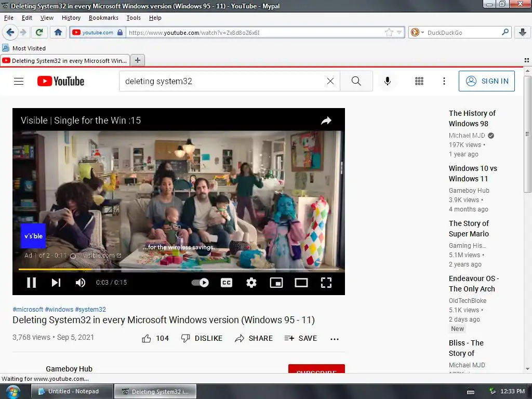Open the YouTube apps grid icon
Viewport: 532px width, 399px height.
(419, 81)
